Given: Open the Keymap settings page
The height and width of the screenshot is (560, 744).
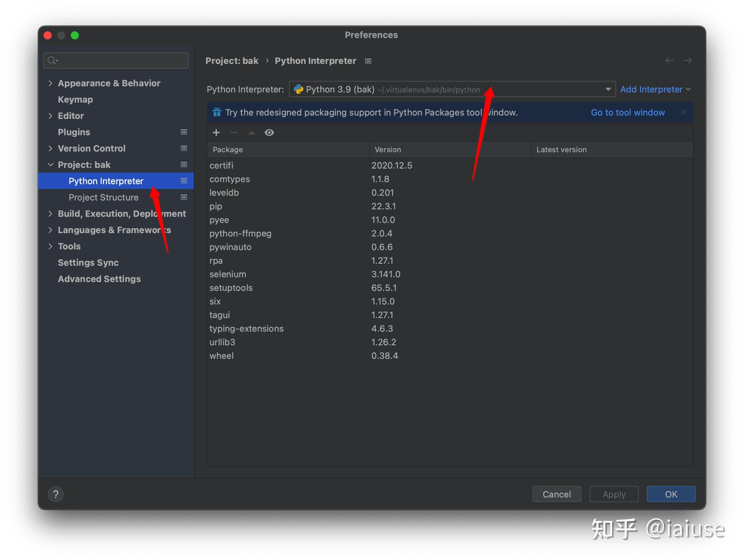Looking at the screenshot, I should click(x=75, y=99).
